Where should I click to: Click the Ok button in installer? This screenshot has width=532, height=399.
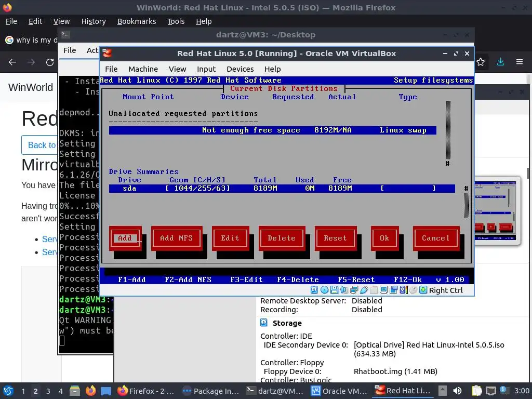[x=384, y=238]
